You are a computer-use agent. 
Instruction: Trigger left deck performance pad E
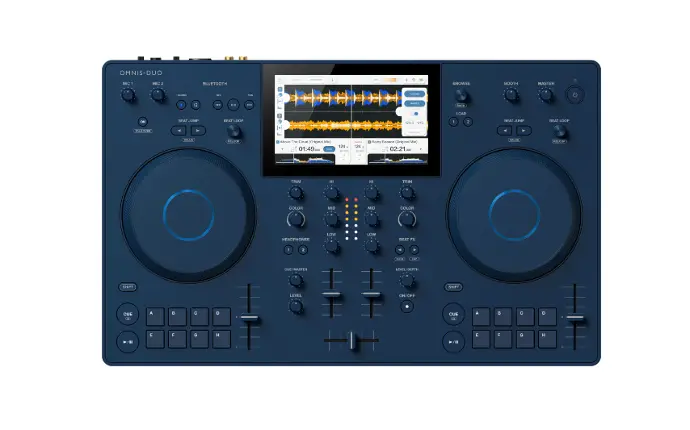pos(155,339)
